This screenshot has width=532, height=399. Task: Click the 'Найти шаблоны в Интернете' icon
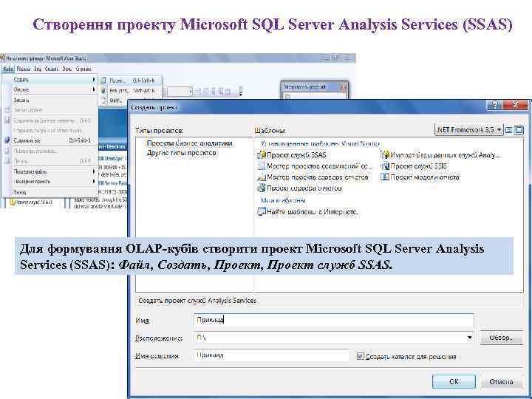tap(262, 212)
